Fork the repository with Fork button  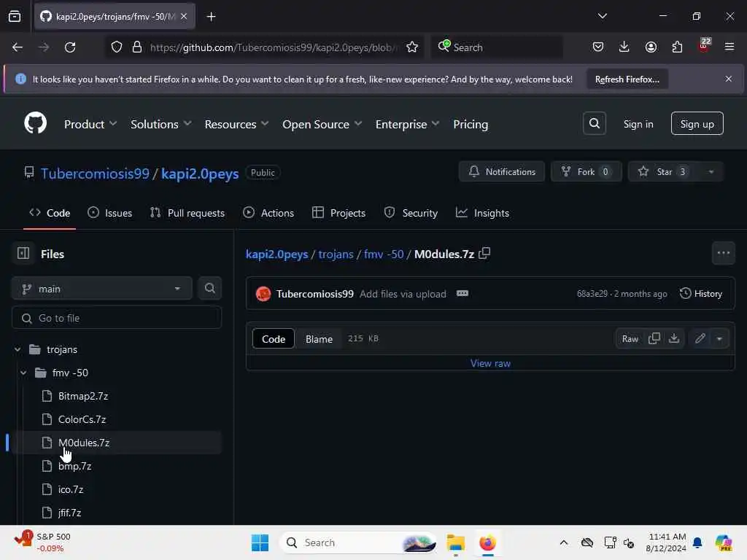tap(586, 172)
